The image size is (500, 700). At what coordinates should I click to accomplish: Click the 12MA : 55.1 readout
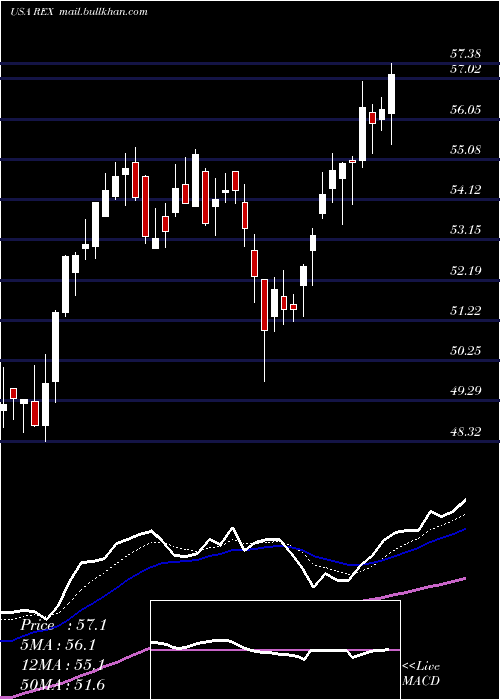tap(63, 665)
